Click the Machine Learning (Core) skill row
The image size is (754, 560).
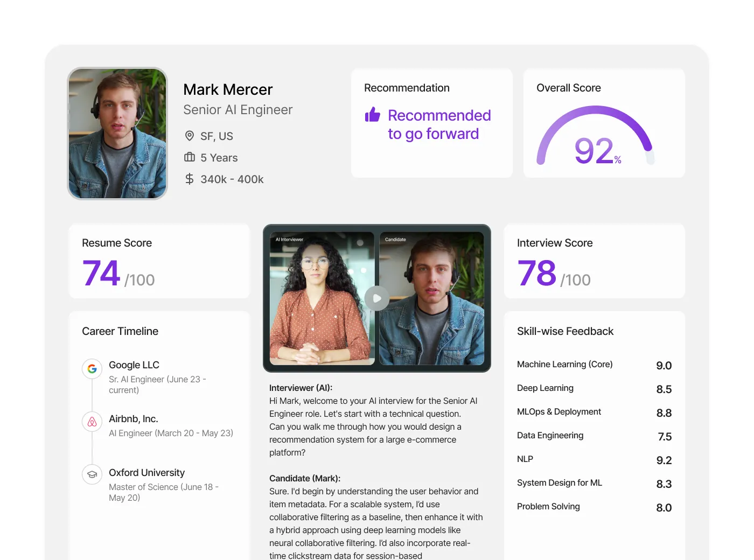click(x=595, y=365)
